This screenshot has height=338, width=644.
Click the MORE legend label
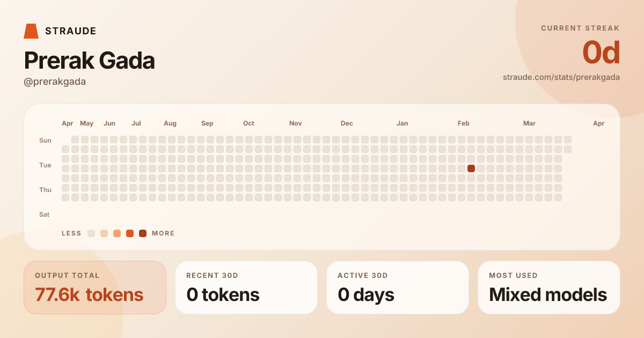[x=163, y=233]
